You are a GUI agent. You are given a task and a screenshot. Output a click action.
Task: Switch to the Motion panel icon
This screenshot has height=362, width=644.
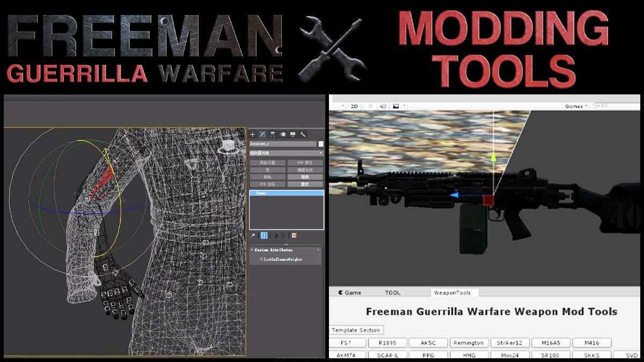click(283, 134)
